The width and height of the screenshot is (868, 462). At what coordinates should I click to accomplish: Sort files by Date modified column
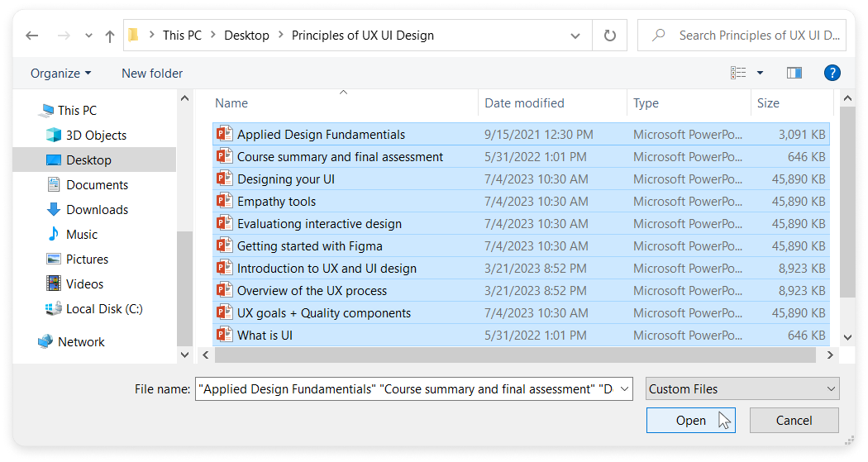[x=524, y=103]
